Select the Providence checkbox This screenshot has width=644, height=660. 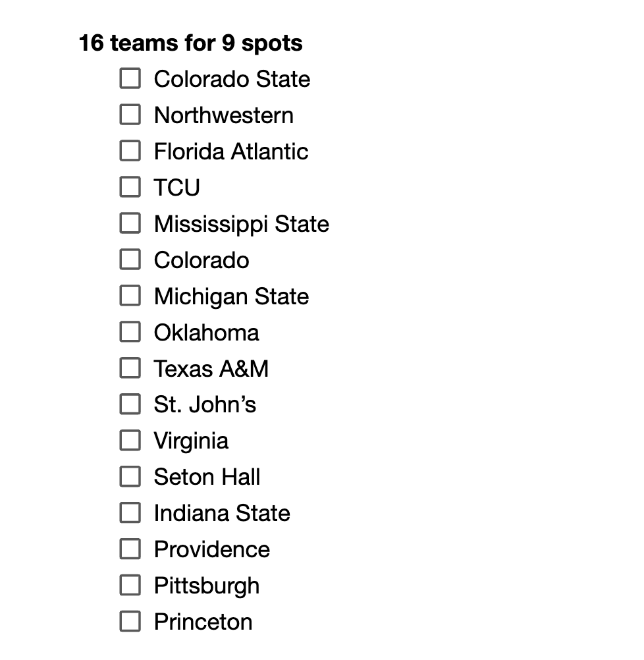(x=130, y=549)
